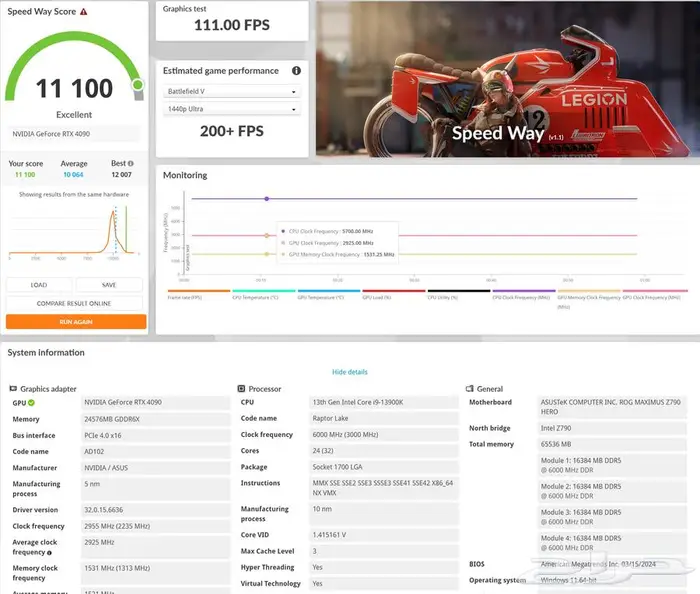The height and width of the screenshot is (594, 700).
Task: Click the LOAD button
Action: point(39,285)
